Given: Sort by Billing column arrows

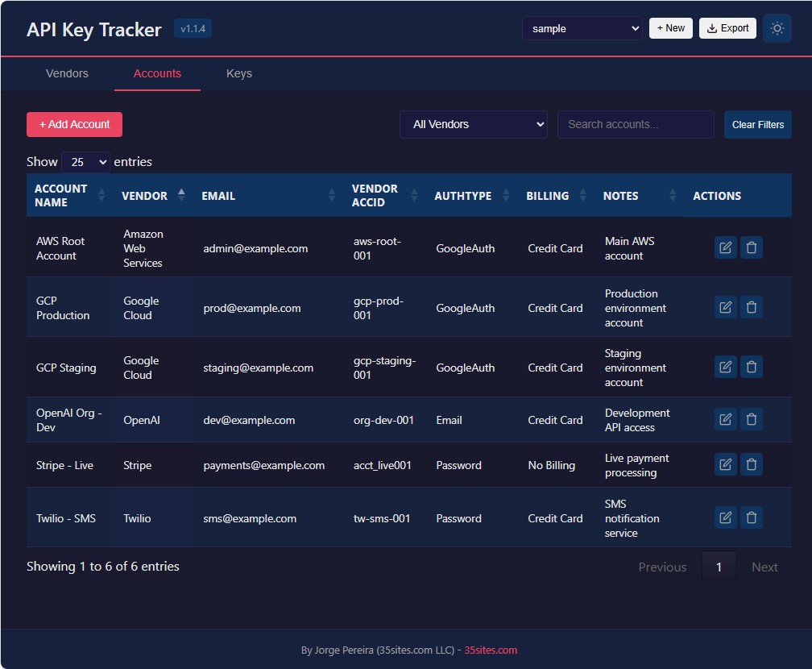Looking at the screenshot, I should (x=582, y=195).
